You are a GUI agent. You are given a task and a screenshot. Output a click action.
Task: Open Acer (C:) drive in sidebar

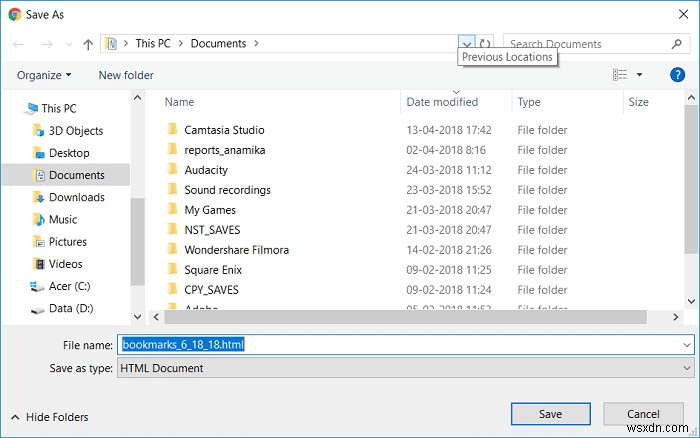point(60,286)
